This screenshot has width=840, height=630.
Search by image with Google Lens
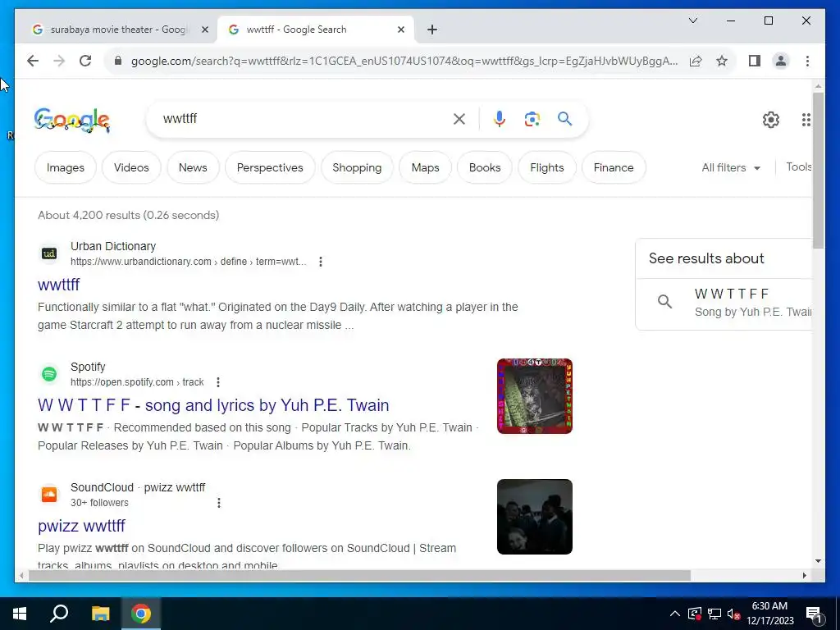[x=532, y=119]
